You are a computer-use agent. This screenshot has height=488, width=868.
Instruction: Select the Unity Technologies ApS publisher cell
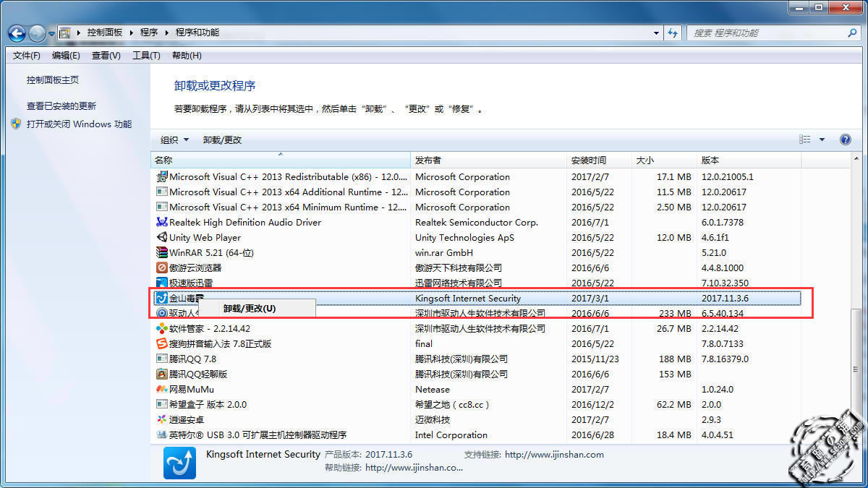465,237
